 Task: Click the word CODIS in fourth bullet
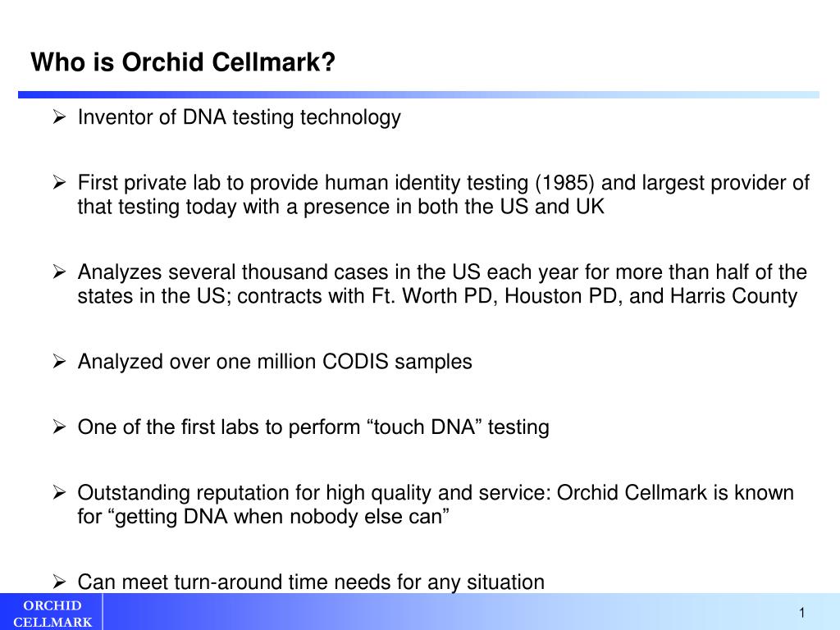tap(355, 362)
